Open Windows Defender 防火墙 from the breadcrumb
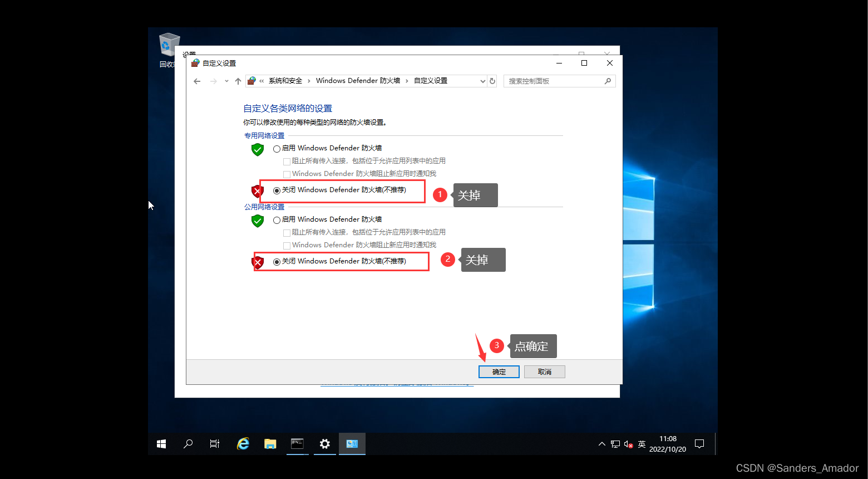 [357, 80]
